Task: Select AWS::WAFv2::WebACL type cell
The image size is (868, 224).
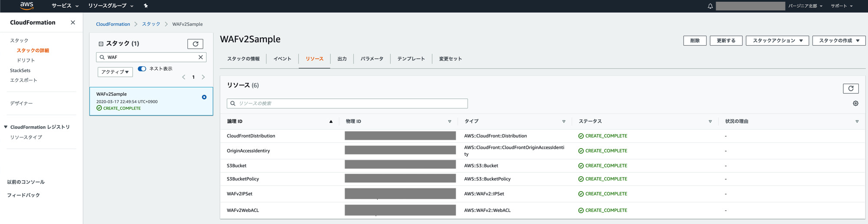Action: (x=487, y=210)
